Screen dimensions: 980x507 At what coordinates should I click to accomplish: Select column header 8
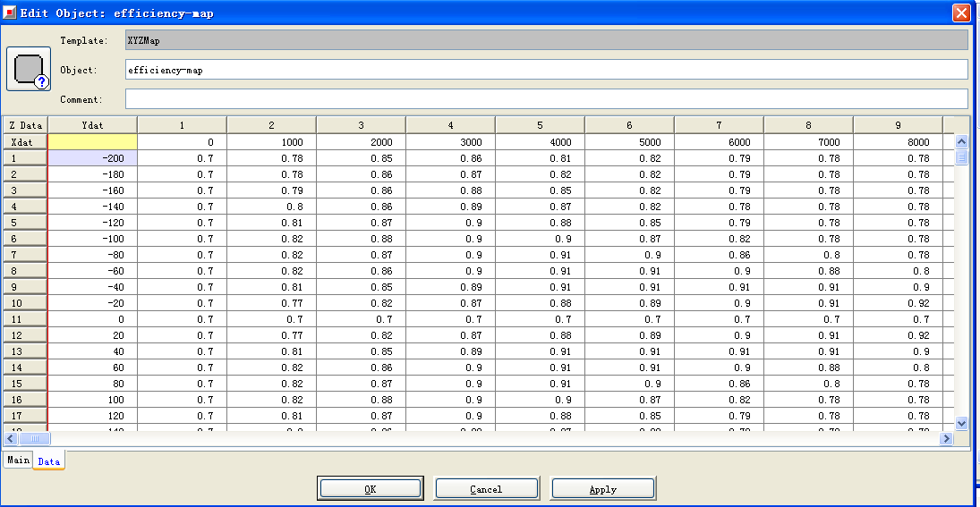[x=808, y=125]
